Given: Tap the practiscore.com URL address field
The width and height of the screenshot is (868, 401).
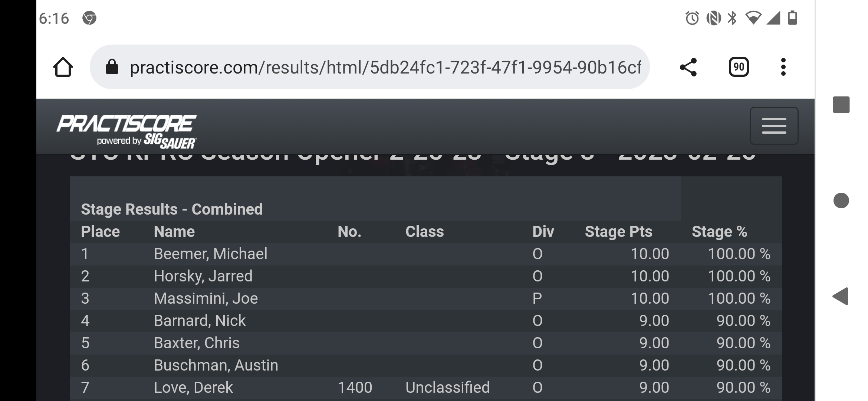Looking at the screenshot, I should (385, 67).
